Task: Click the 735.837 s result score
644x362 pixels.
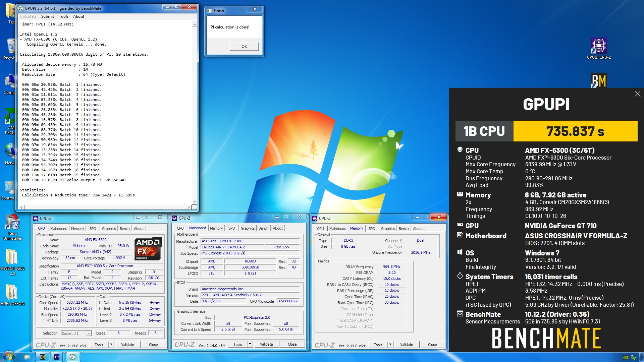Action: (x=575, y=131)
